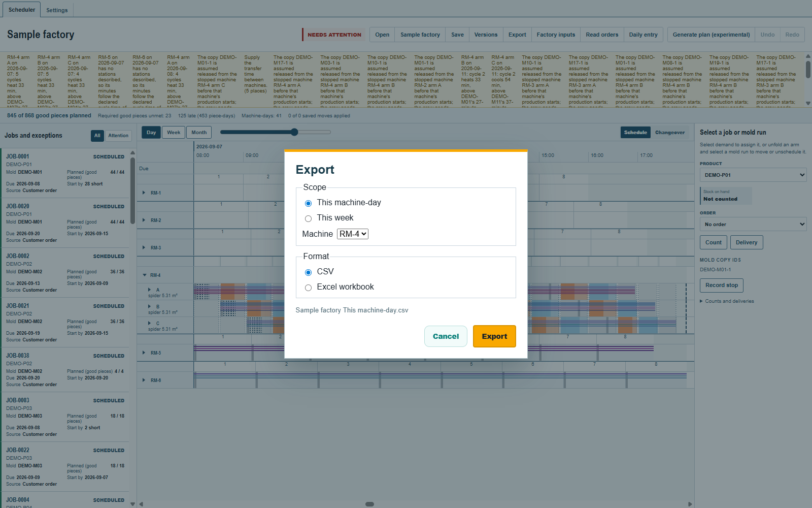Adjust the timeline zoom slider handle
812x508 pixels.
[x=294, y=132]
